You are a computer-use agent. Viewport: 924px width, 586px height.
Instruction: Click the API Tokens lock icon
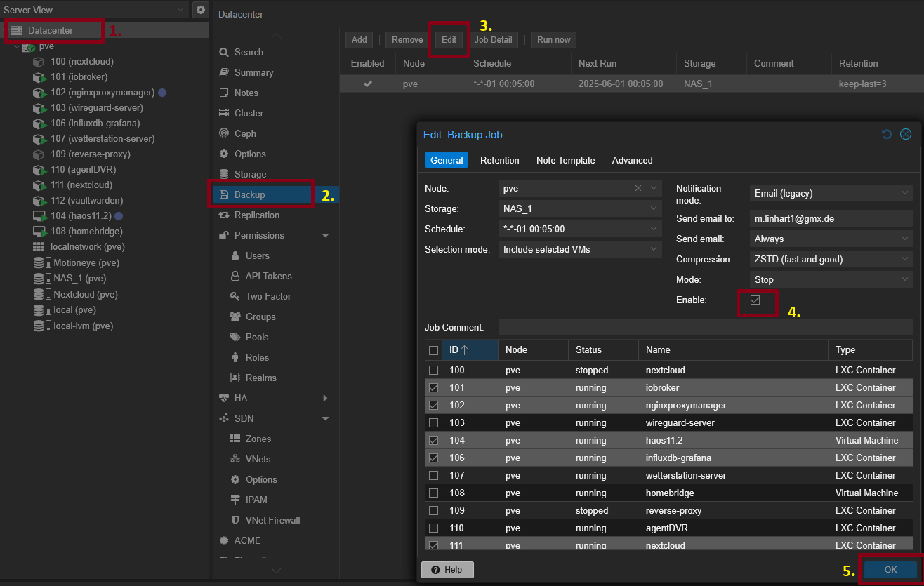click(x=235, y=277)
